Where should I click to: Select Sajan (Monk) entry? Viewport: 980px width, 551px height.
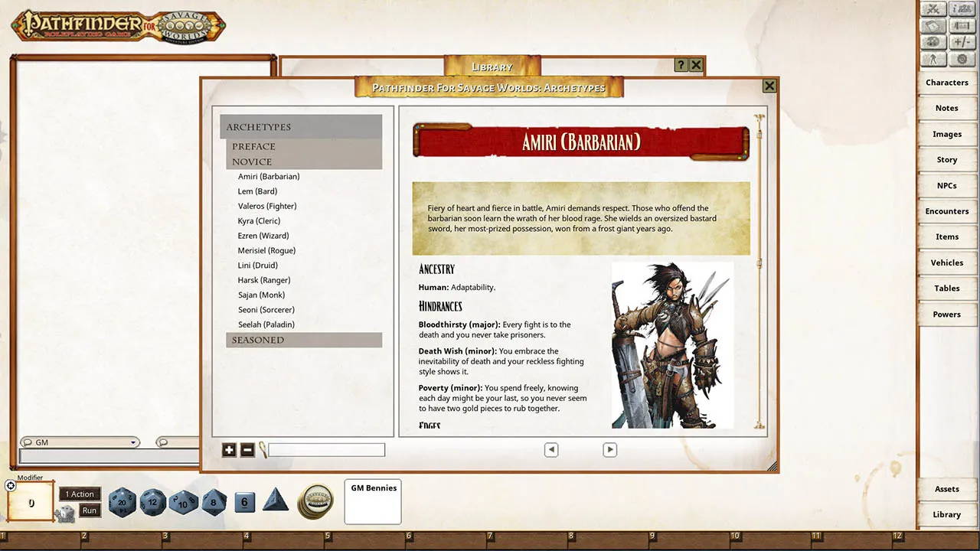261,295
